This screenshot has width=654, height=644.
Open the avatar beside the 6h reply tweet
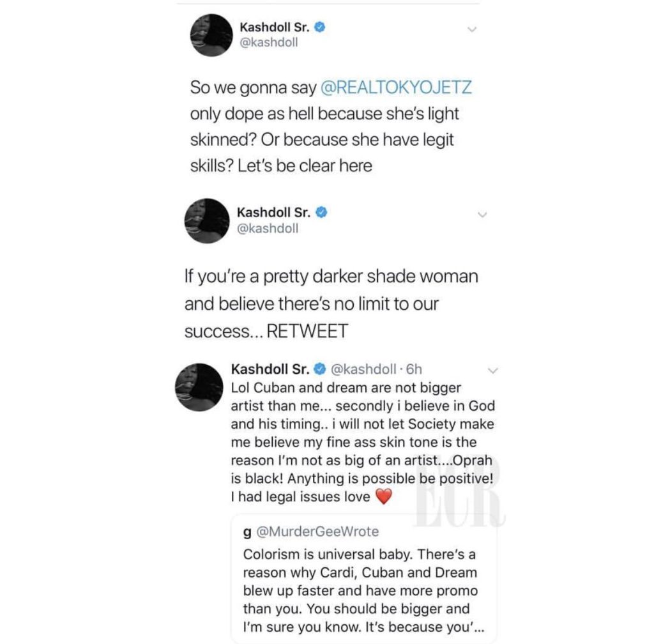(x=199, y=387)
